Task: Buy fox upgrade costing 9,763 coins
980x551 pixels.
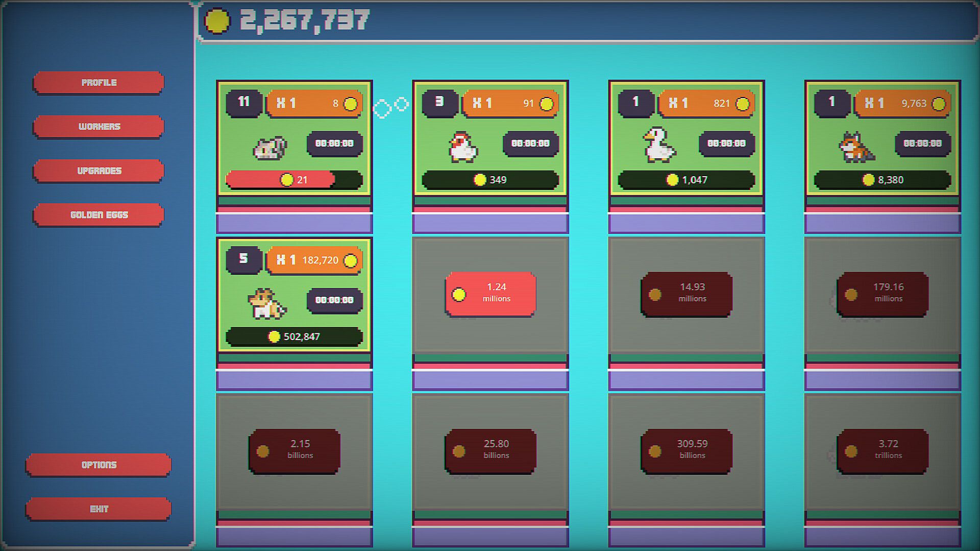Action: [902, 104]
